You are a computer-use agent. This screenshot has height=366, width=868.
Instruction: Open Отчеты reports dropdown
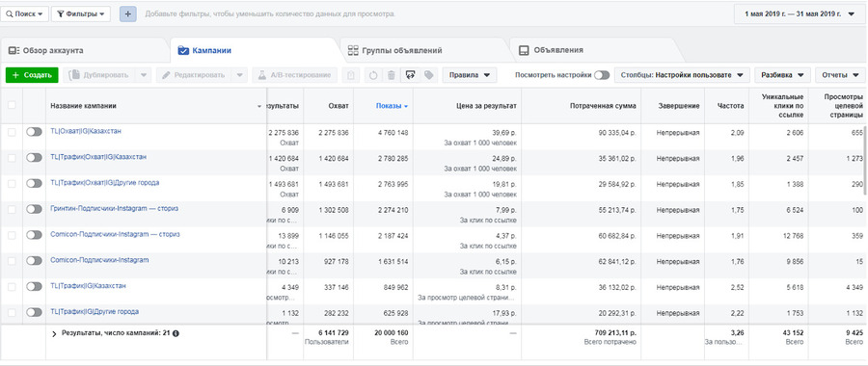[x=840, y=75]
